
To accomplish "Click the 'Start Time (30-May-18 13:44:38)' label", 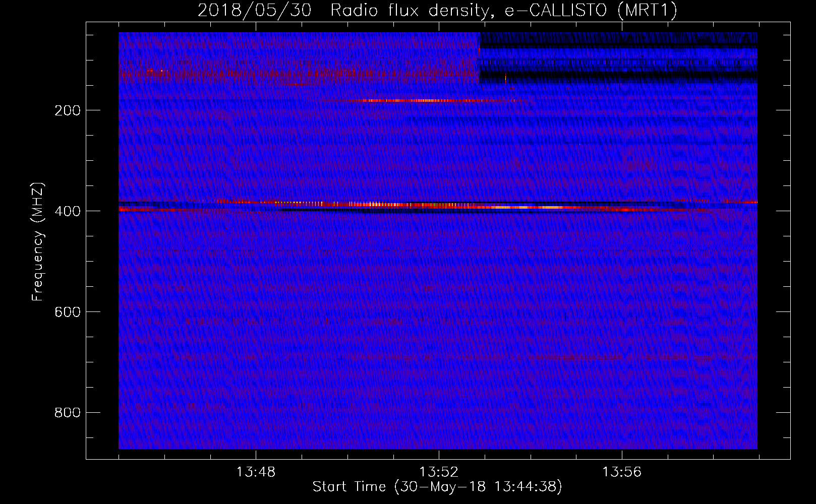I will click(437, 487).
